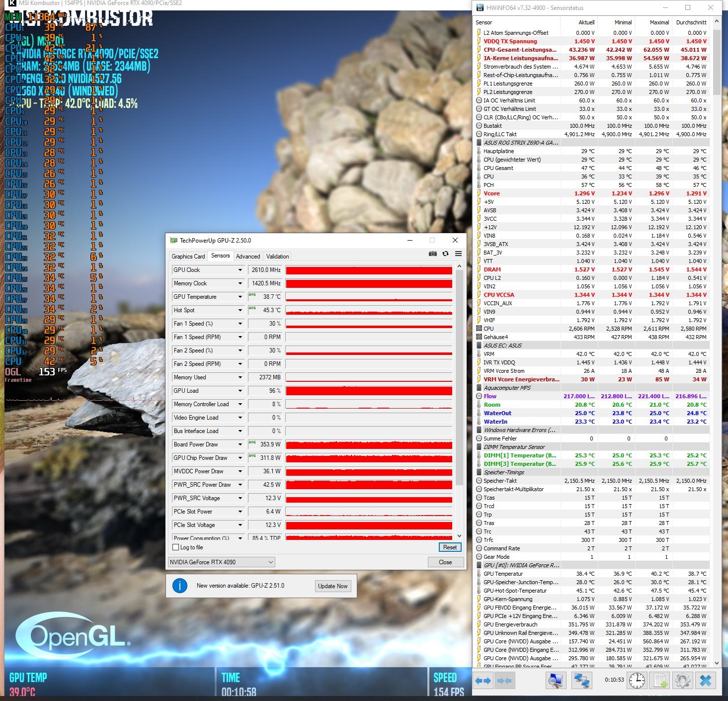Select the VRM Vcore Energieverbra... row
Screen dimensions: 728x701
coord(592,379)
